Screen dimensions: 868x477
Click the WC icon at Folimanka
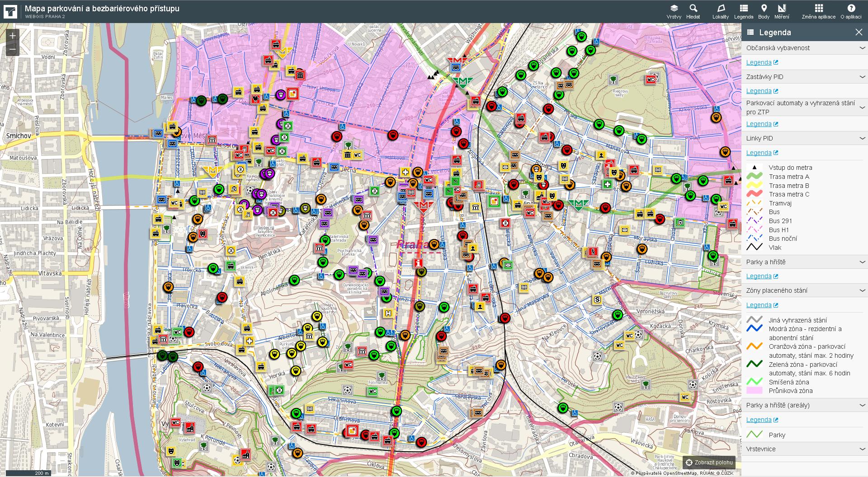373,391
